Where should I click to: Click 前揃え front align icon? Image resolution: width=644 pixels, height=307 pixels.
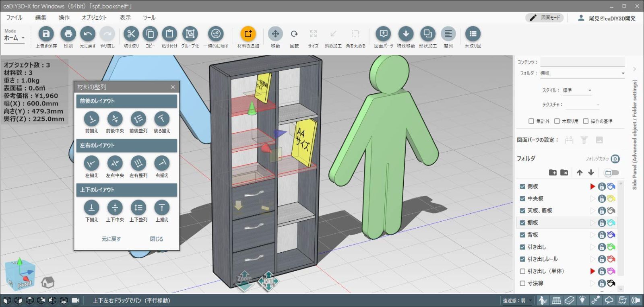tap(91, 119)
